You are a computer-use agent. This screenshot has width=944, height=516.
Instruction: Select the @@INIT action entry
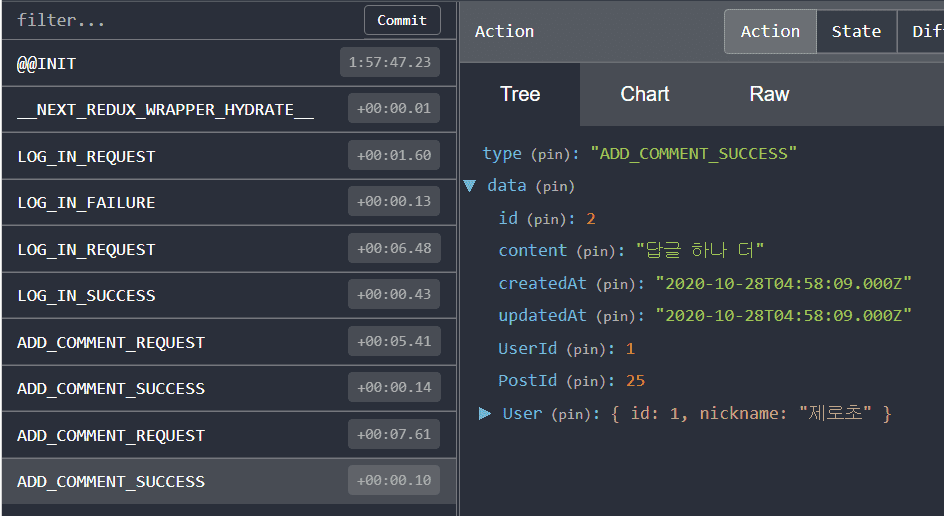pos(229,63)
